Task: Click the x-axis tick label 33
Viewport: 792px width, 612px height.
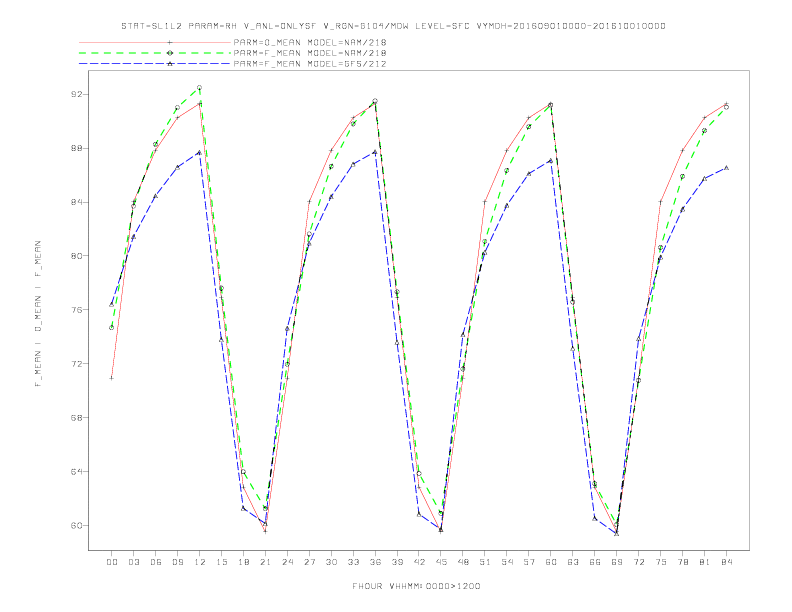Action: 353,562
